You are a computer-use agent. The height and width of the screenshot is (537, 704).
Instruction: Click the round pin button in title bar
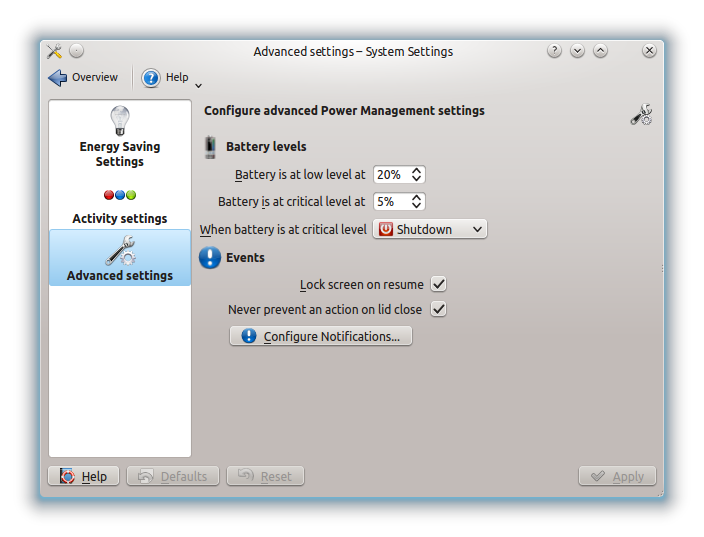[x=77, y=51]
